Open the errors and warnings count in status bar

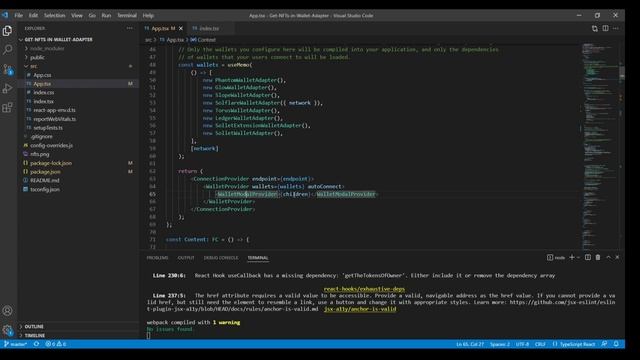[x=56, y=344]
